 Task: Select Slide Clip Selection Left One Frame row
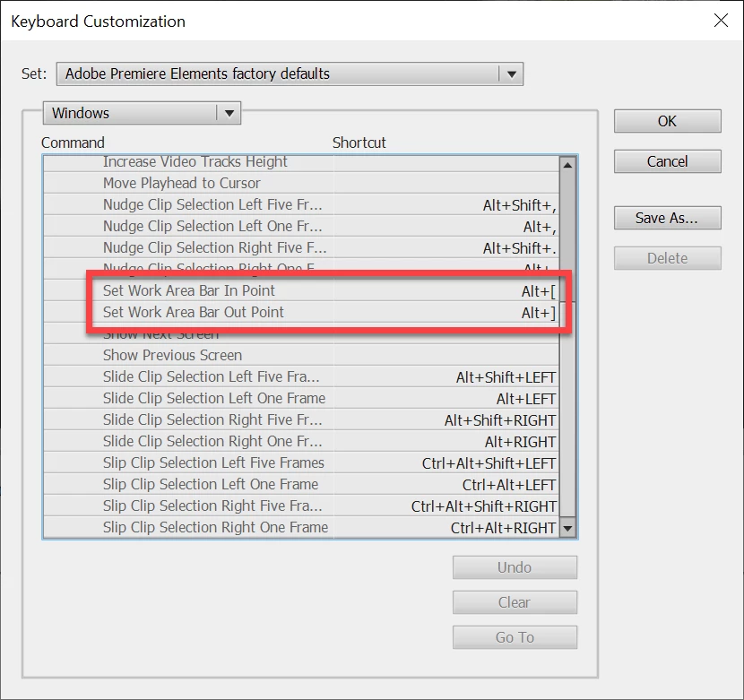pos(301,398)
